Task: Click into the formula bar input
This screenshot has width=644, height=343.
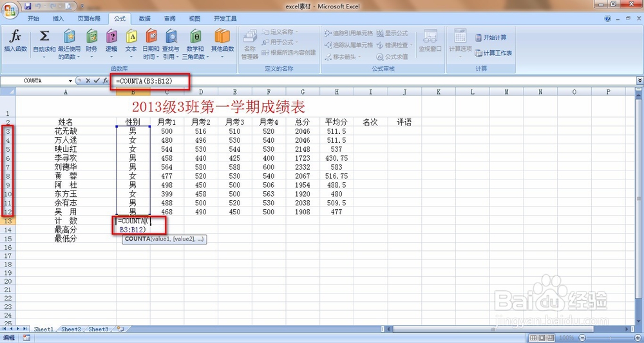Action: [x=374, y=81]
